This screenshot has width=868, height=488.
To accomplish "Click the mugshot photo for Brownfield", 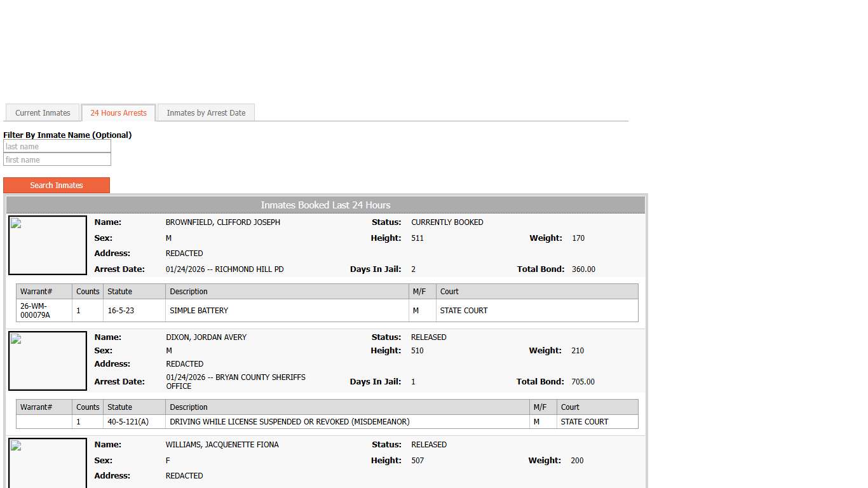I will (48, 245).
